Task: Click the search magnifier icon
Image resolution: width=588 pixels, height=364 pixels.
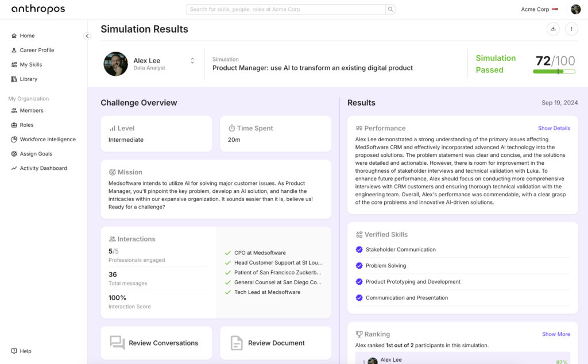Action: click(x=390, y=9)
